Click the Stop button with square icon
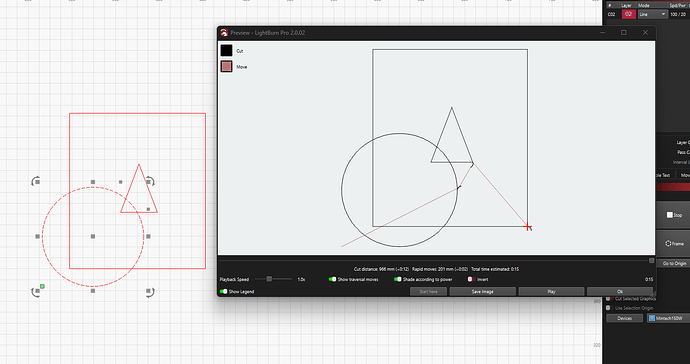The width and height of the screenshot is (690, 364). tap(675, 215)
